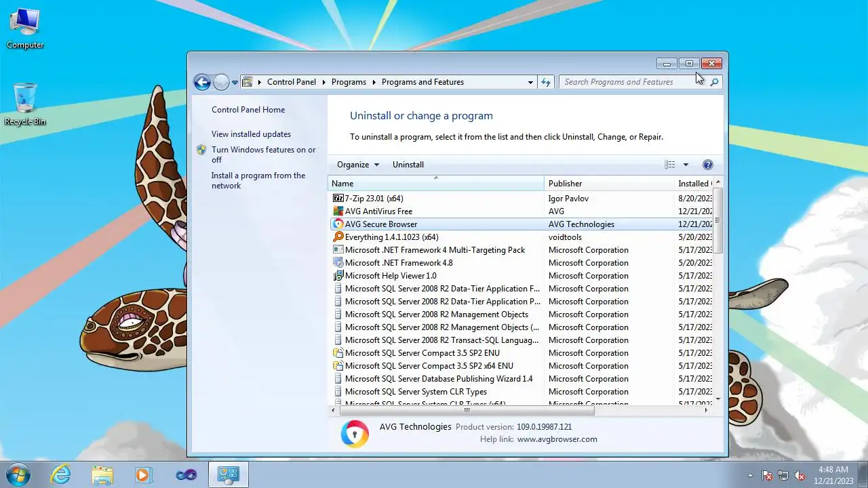This screenshot has height=488, width=868.
Task: Click the network tray icon
Action: point(783,475)
